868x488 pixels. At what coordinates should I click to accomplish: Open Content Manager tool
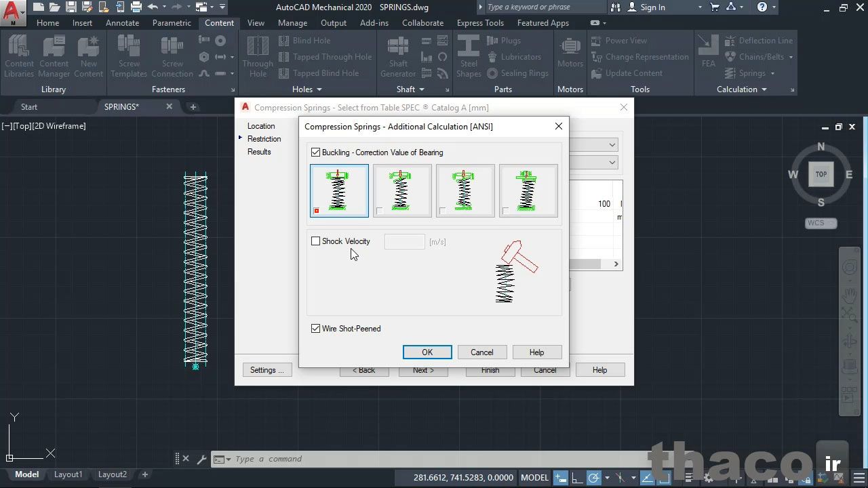click(54, 56)
